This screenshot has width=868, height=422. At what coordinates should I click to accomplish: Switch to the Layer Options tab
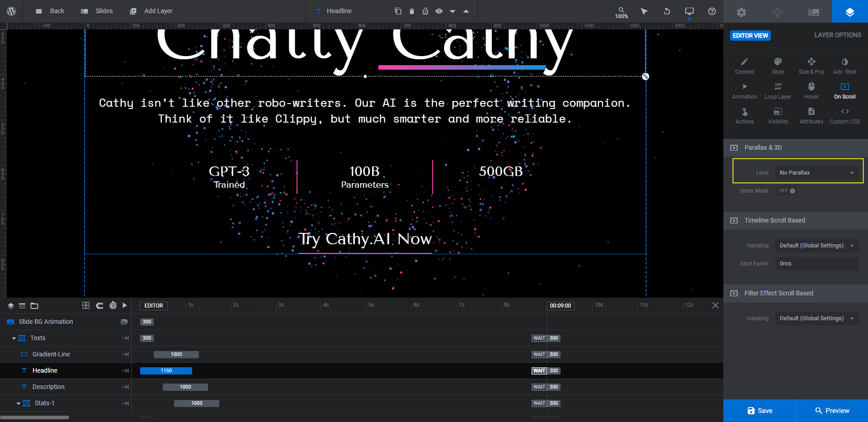tap(850, 11)
